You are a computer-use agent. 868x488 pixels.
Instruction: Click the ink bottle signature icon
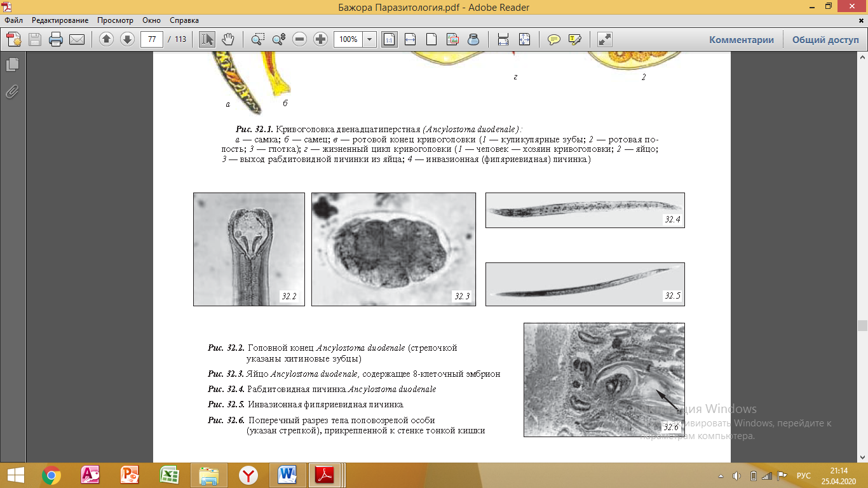(473, 39)
